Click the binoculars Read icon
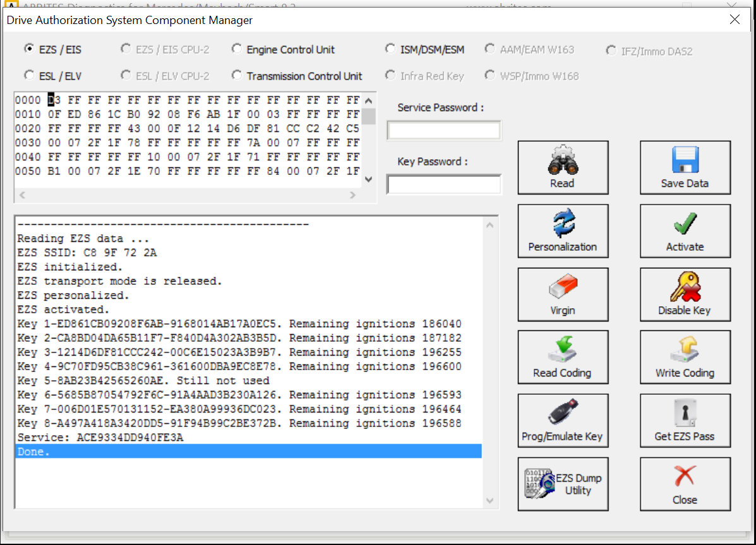The height and width of the screenshot is (545, 756). (x=561, y=160)
